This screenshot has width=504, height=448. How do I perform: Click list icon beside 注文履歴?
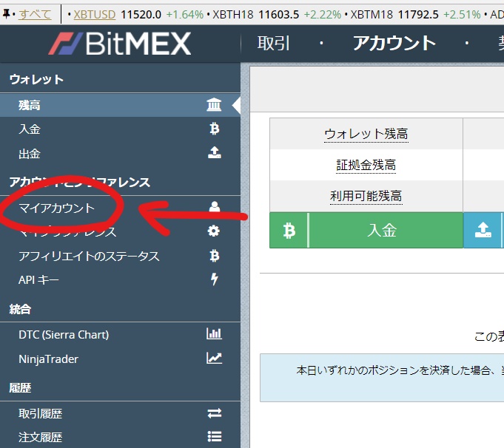[x=215, y=437]
